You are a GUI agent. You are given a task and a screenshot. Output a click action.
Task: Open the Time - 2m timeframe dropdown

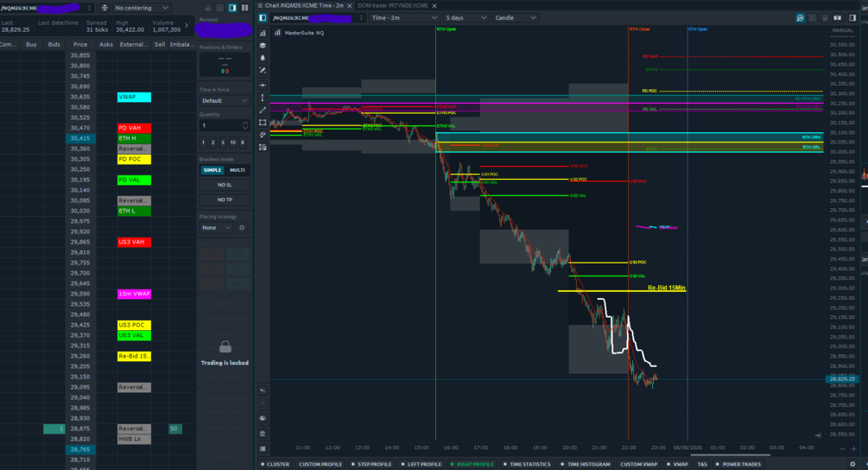coord(403,18)
